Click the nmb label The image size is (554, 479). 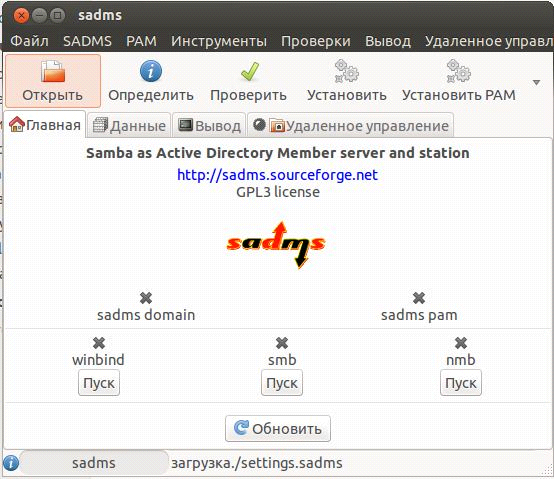click(x=461, y=360)
